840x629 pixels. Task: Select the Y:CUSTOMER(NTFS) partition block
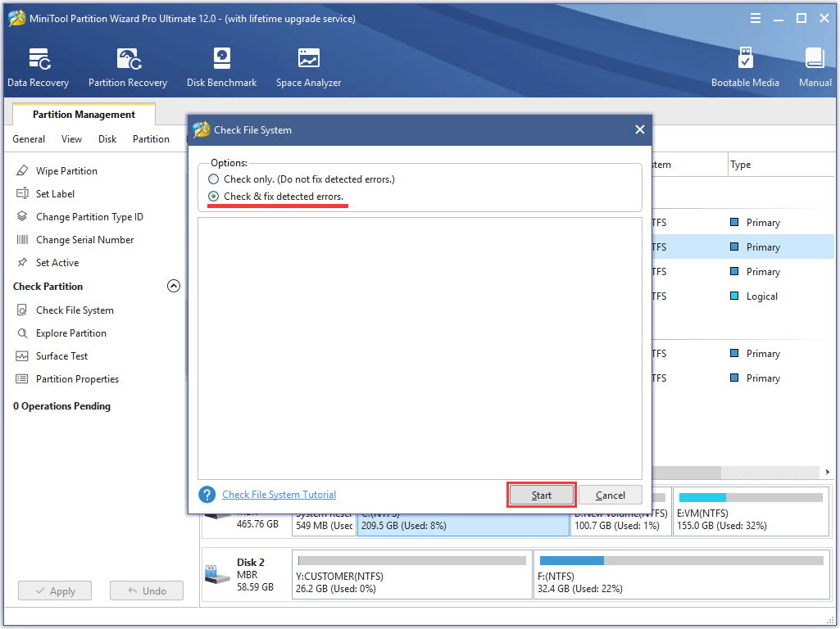(412, 574)
